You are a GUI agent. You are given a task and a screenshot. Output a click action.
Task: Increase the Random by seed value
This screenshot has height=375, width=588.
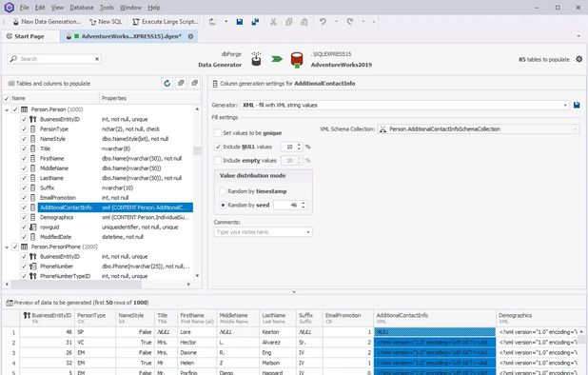coord(304,203)
